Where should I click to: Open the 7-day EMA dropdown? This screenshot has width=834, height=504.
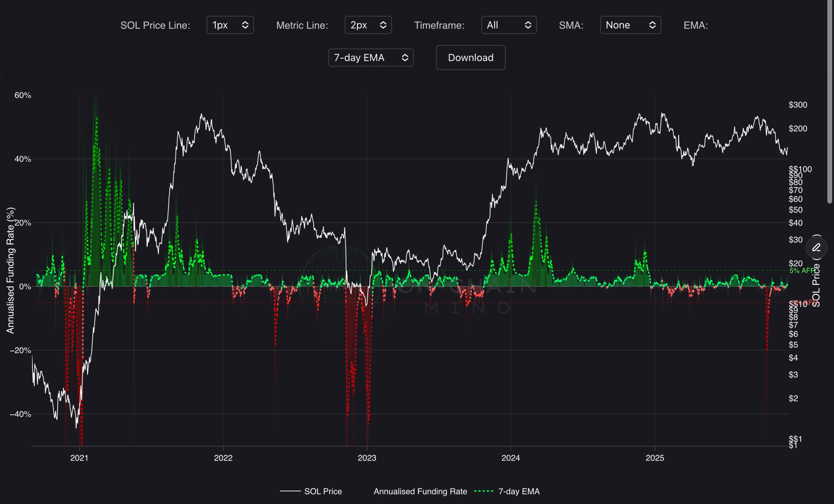coord(371,58)
